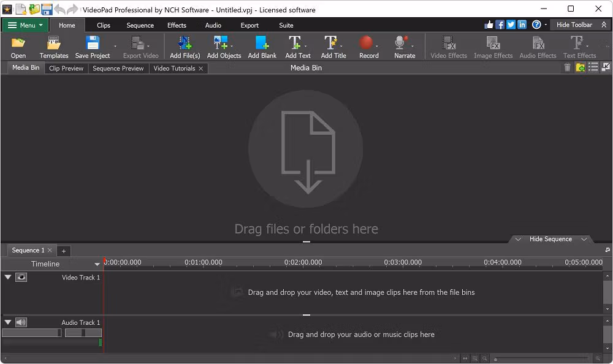Image resolution: width=613 pixels, height=364 pixels.
Task: Open the Export ribbon tab
Action: [249, 25]
